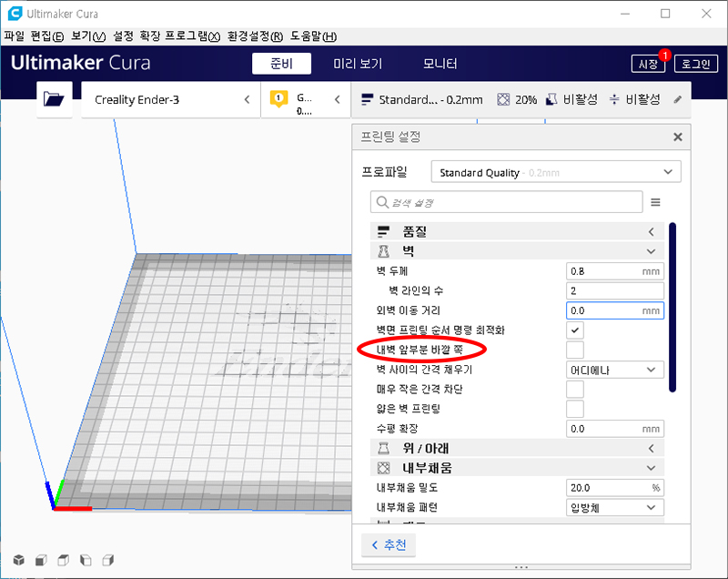The height and width of the screenshot is (579, 728).
Task: Open the 보기(V) menu
Action: (x=88, y=36)
